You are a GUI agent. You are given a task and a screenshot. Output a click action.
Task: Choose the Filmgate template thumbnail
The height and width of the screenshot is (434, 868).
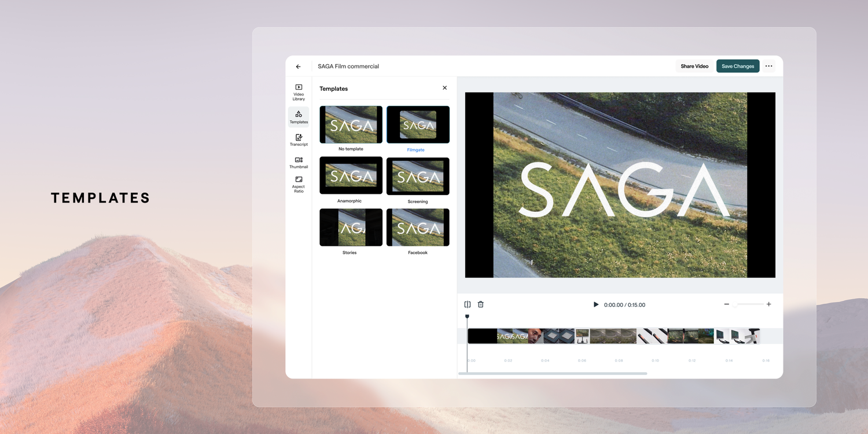418,124
